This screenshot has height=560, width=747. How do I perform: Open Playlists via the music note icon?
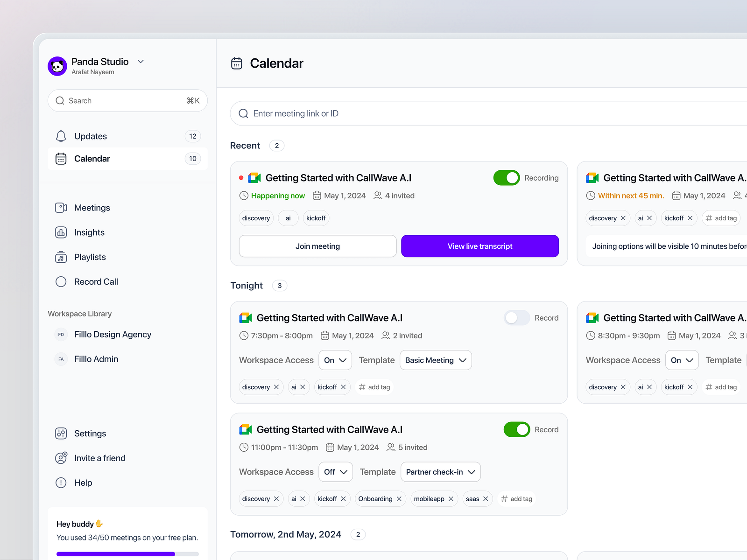point(61,257)
